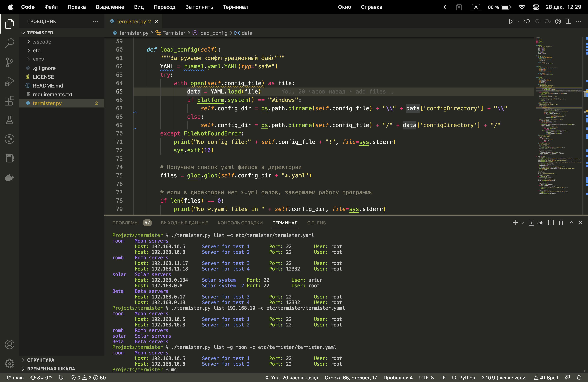Open the Search view in activity bar
Viewport: 588px width, 382px height.
[9, 43]
